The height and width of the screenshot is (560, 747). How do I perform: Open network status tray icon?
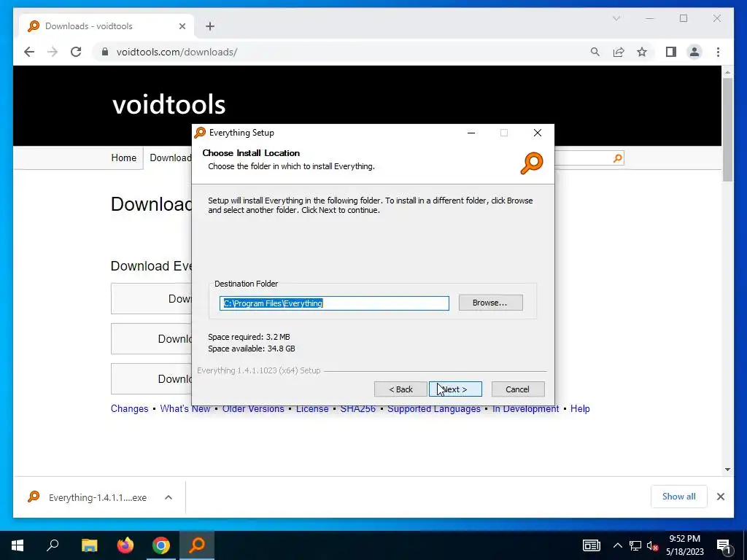pyautogui.click(x=635, y=545)
